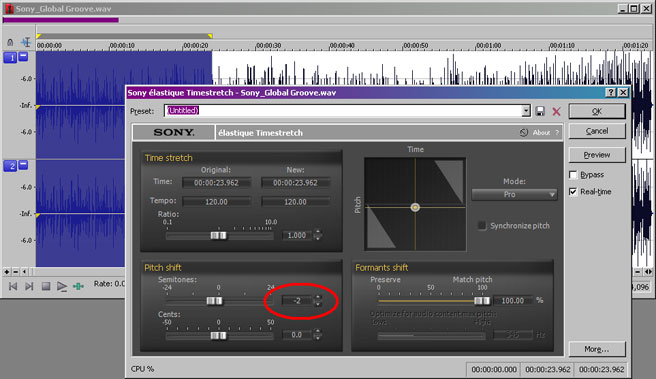Click the zoom arrows at the waveform's lower right

pyautogui.click(x=648, y=272)
